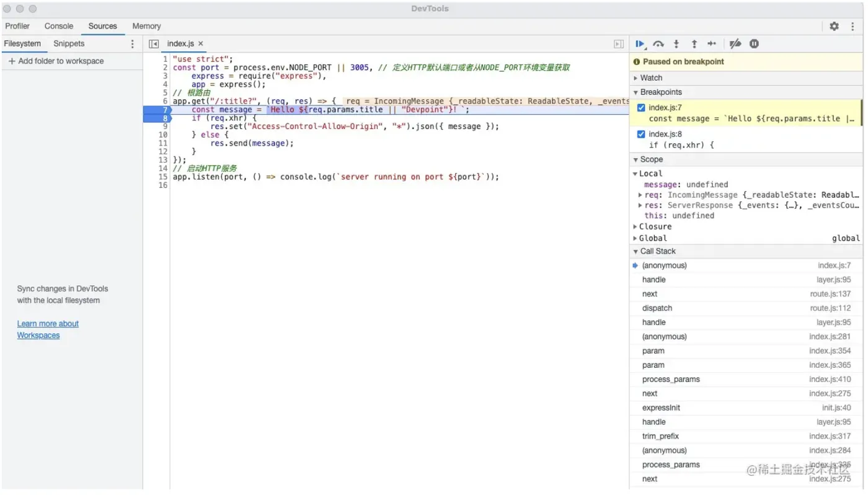Toggle pause on exceptions icon

[x=754, y=44]
